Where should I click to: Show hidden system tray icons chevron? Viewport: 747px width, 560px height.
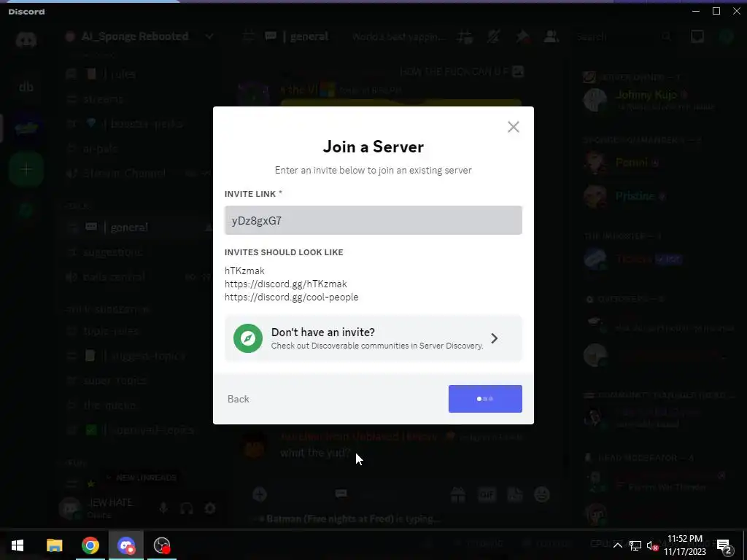pyautogui.click(x=617, y=545)
